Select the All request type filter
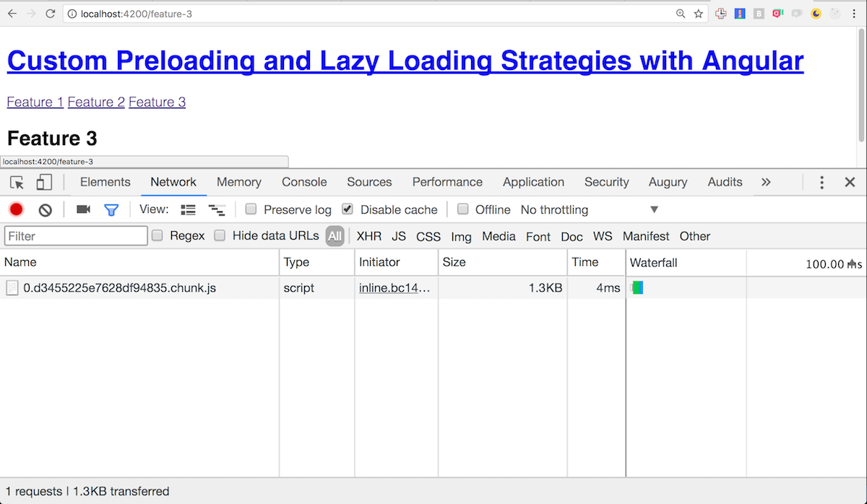This screenshot has height=504, width=867. coord(335,236)
